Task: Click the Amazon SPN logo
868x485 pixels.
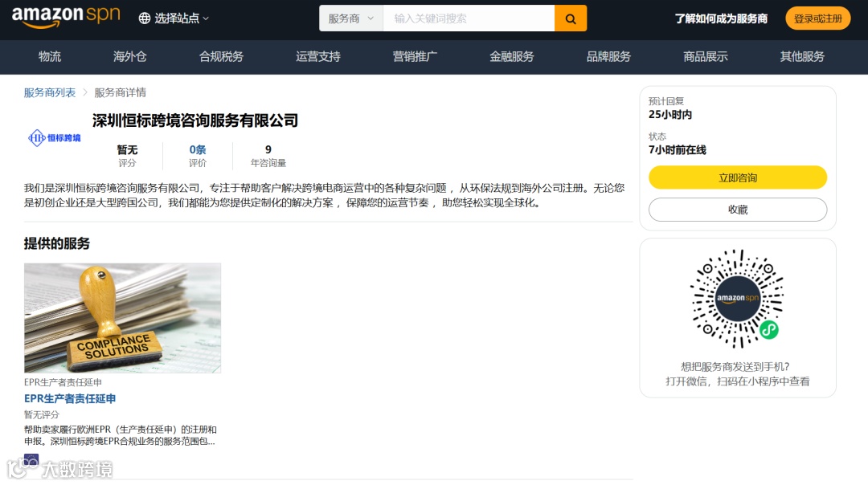Action: (x=66, y=17)
